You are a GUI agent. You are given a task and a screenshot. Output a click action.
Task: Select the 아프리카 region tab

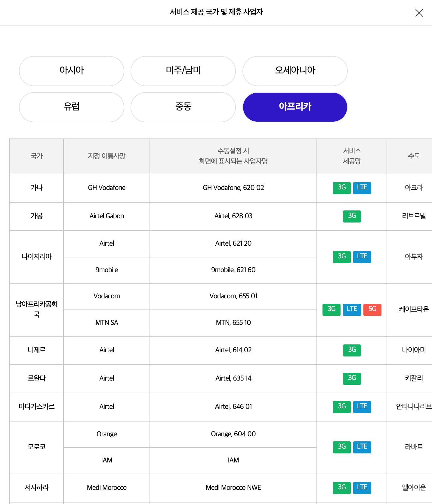(295, 107)
